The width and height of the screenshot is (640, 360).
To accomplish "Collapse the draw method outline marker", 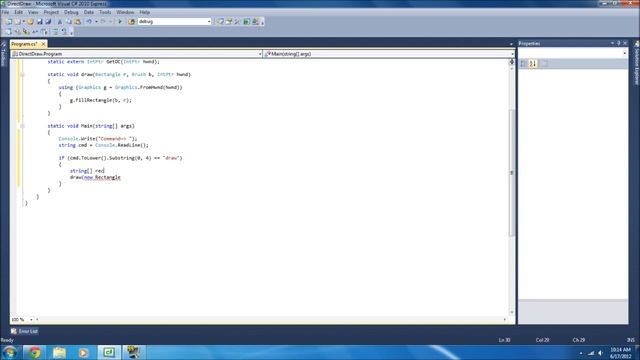I will pos(22,75).
